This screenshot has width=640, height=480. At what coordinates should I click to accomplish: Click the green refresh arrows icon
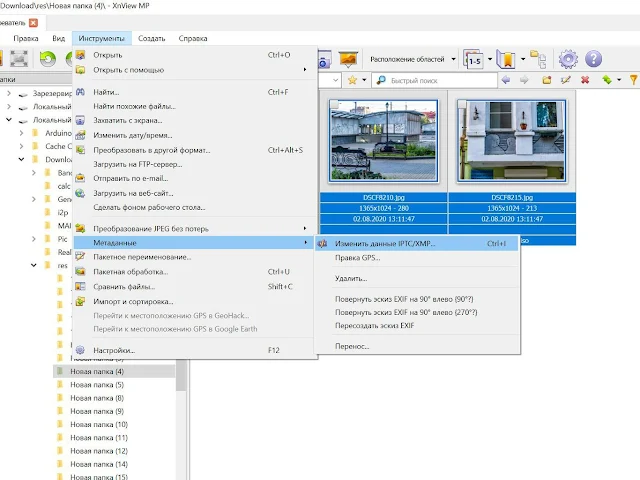[607, 80]
